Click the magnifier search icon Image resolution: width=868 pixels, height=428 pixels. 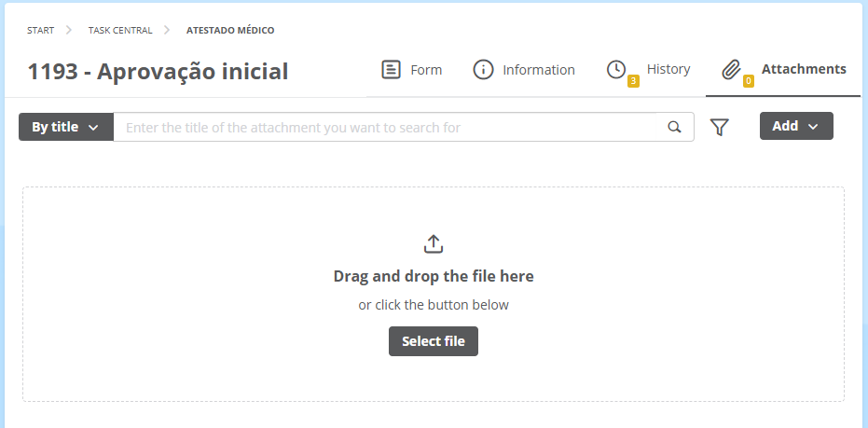click(674, 128)
